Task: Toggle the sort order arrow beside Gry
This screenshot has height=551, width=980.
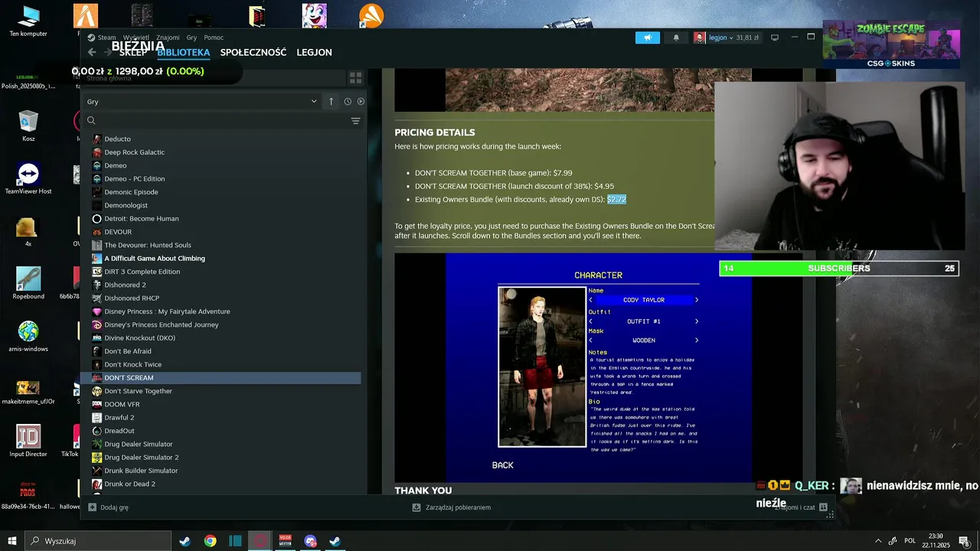Action: tap(331, 101)
